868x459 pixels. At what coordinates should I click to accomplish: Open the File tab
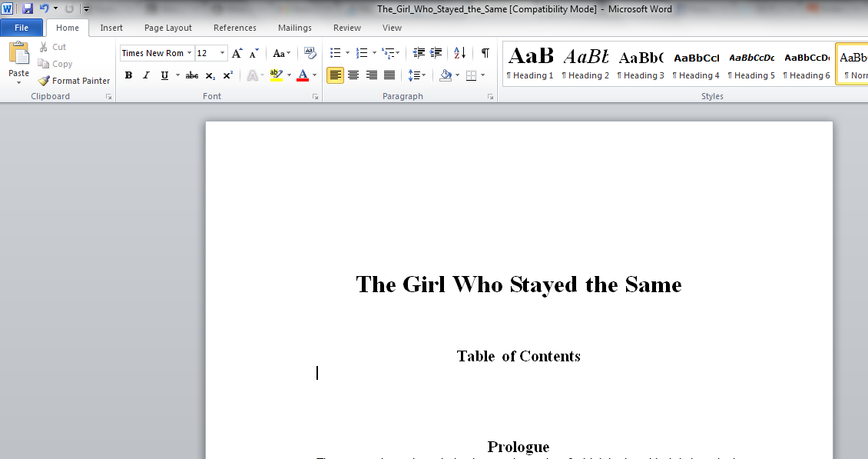click(22, 28)
